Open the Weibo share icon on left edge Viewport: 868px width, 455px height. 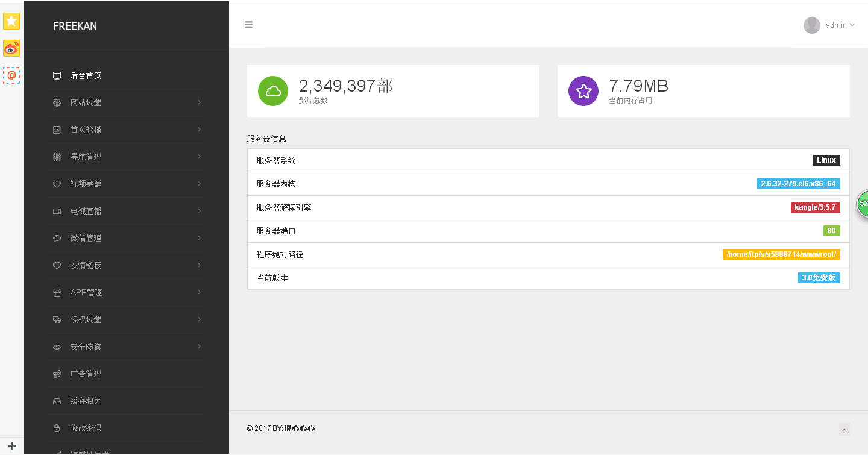[x=11, y=48]
